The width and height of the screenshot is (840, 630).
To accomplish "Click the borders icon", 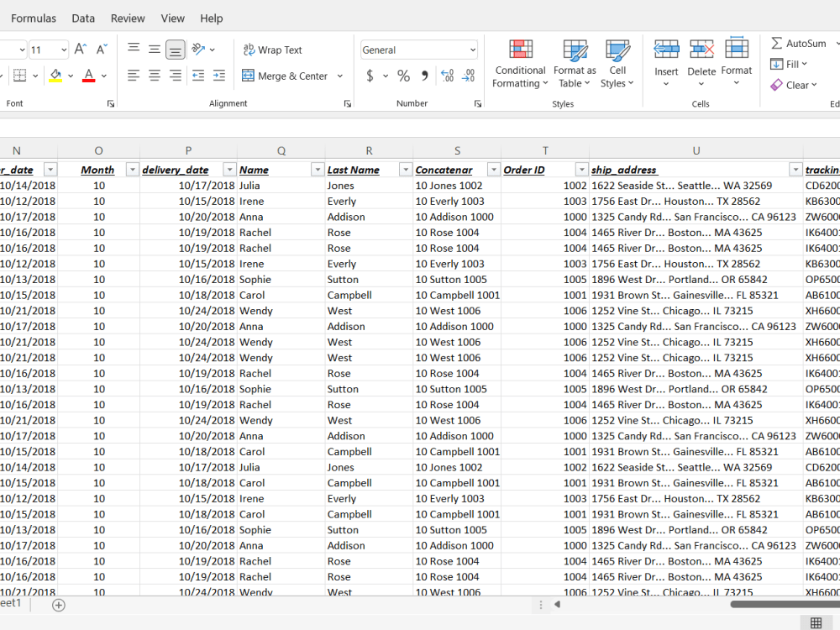I will pyautogui.click(x=20, y=76).
